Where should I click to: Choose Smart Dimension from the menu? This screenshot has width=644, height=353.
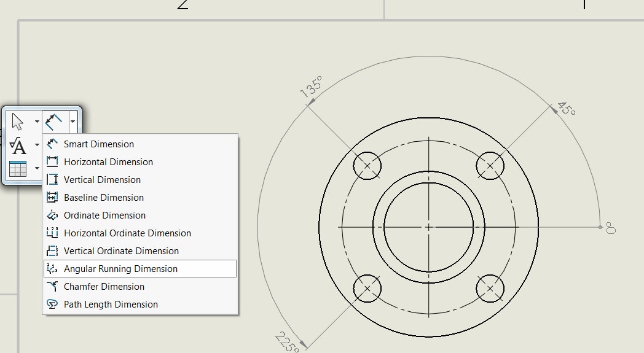coord(98,144)
